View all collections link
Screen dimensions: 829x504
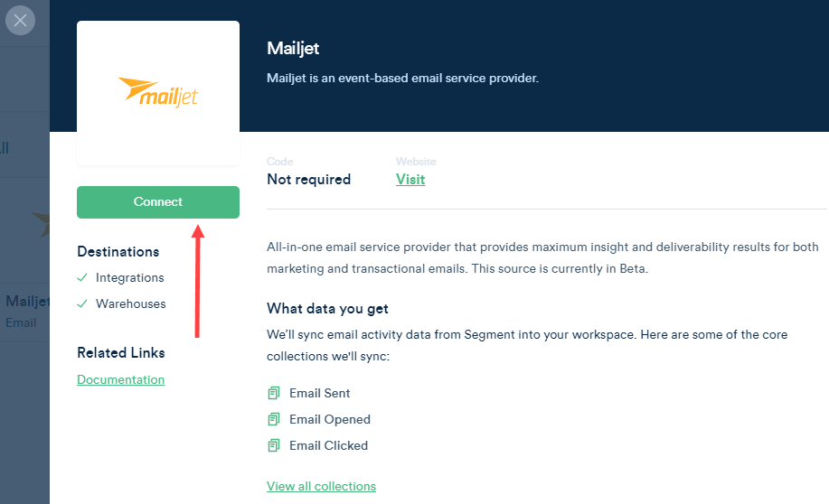[321, 486]
